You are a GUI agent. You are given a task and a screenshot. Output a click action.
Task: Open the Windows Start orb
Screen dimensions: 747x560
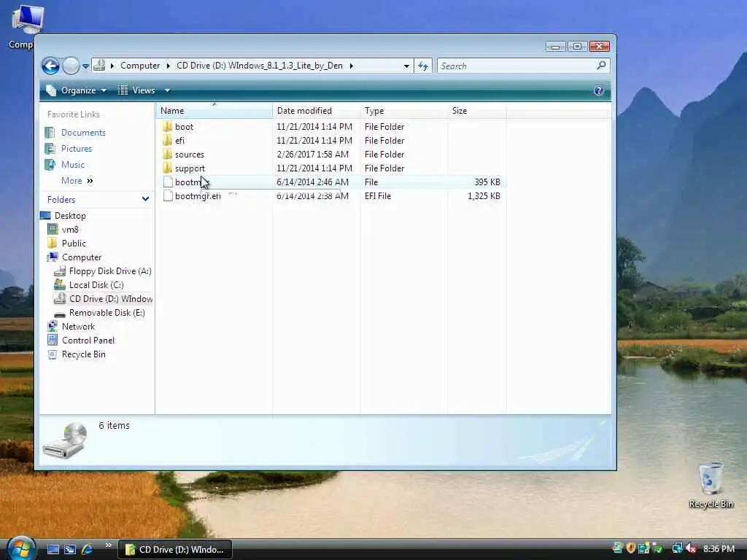point(20,548)
